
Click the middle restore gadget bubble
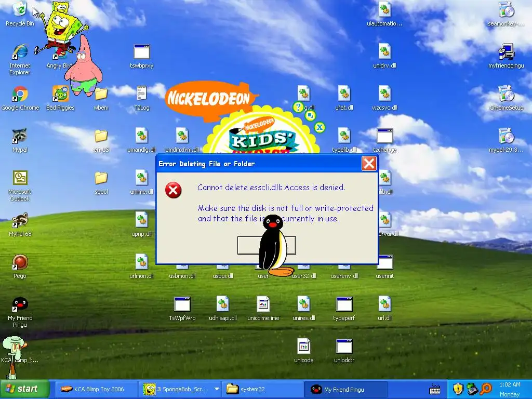[x=310, y=116]
